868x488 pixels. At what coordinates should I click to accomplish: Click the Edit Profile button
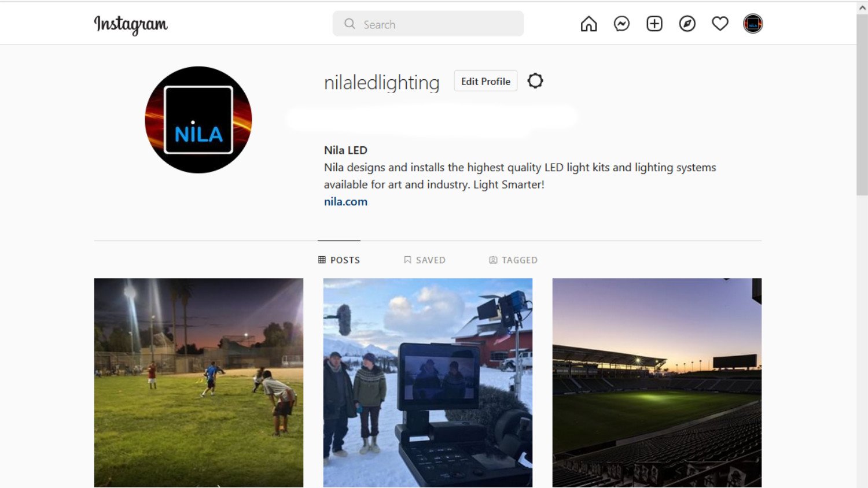(x=486, y=81)
